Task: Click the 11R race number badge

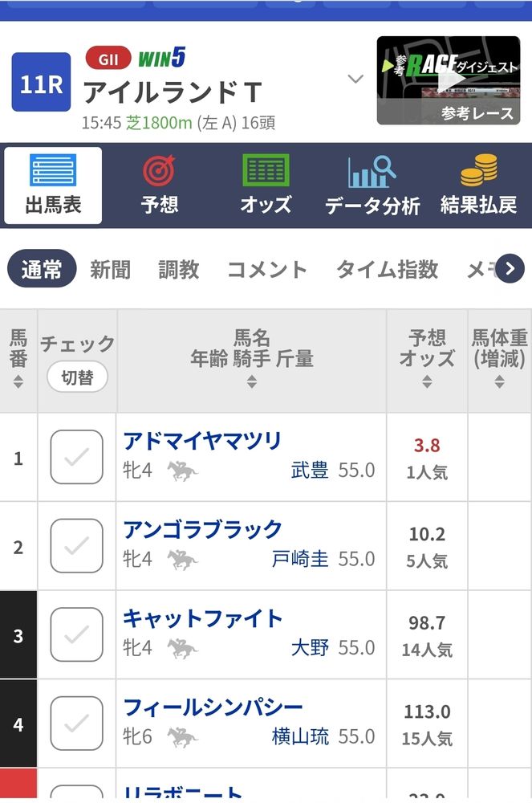Action: [41, 82]
